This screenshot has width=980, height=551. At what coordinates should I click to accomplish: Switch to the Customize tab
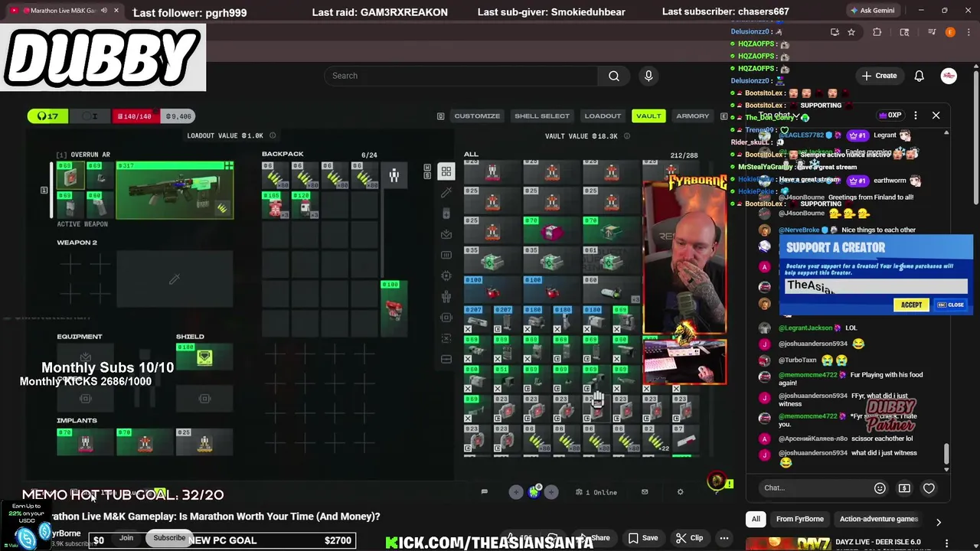click(x=477, y=116)
